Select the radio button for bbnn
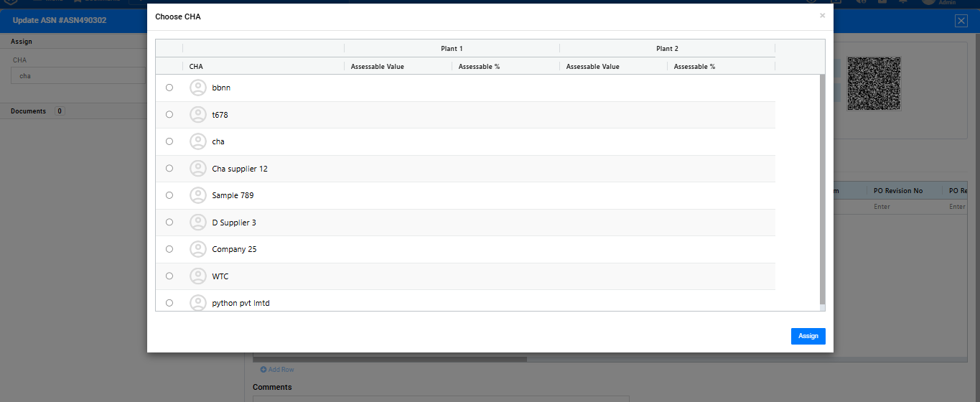The image size is (980, 402). 169,88
